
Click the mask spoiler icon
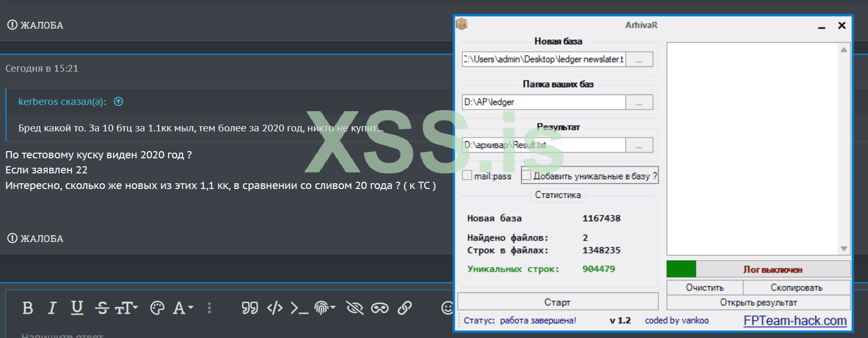[380, 308]
